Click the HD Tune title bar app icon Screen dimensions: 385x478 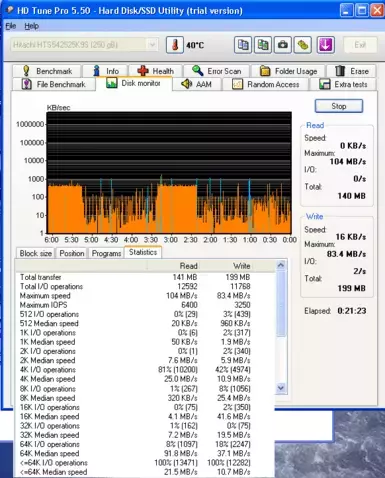point(10,10)
